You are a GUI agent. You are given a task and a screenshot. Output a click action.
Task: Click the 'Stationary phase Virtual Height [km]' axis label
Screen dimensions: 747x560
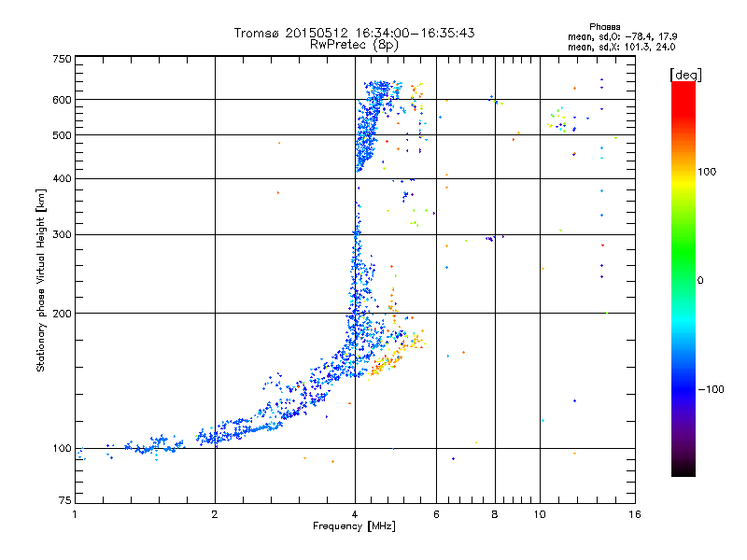[x=41, y=280]
